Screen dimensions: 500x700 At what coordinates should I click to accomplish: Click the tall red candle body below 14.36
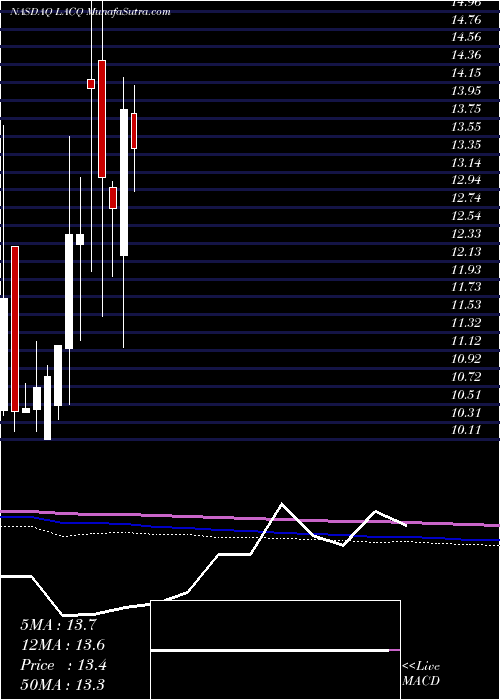coord(102,119)
